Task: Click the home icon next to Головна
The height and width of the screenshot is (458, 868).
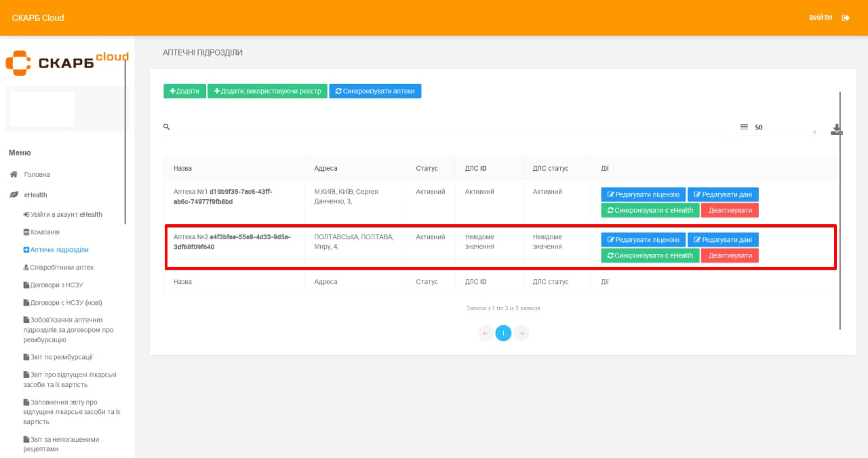Action: 14,174
